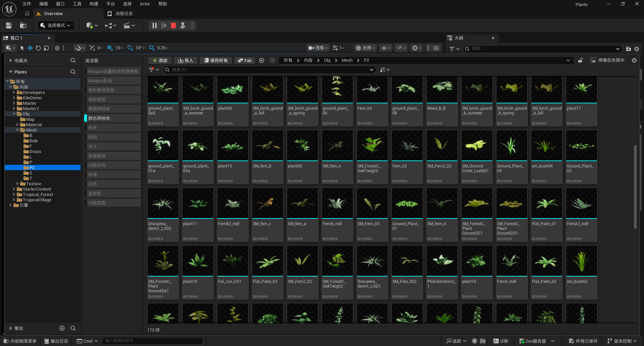
Task: Open the 透视 view dropdown
Action: [318, 48]
